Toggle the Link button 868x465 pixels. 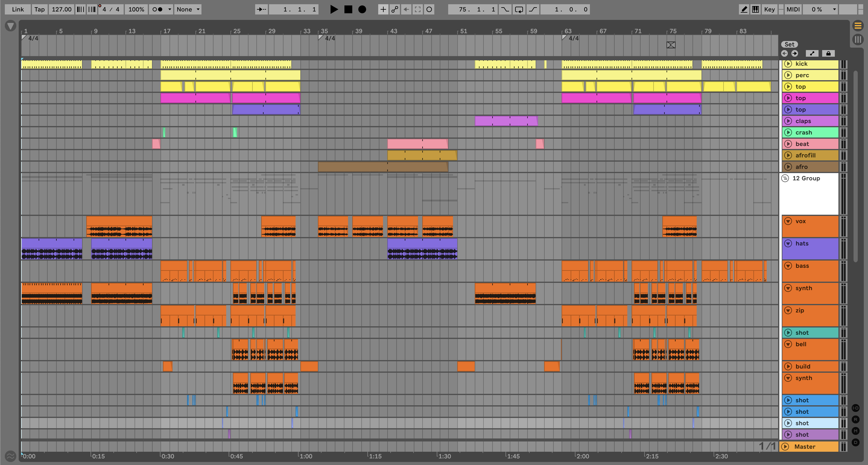[17, 9]
